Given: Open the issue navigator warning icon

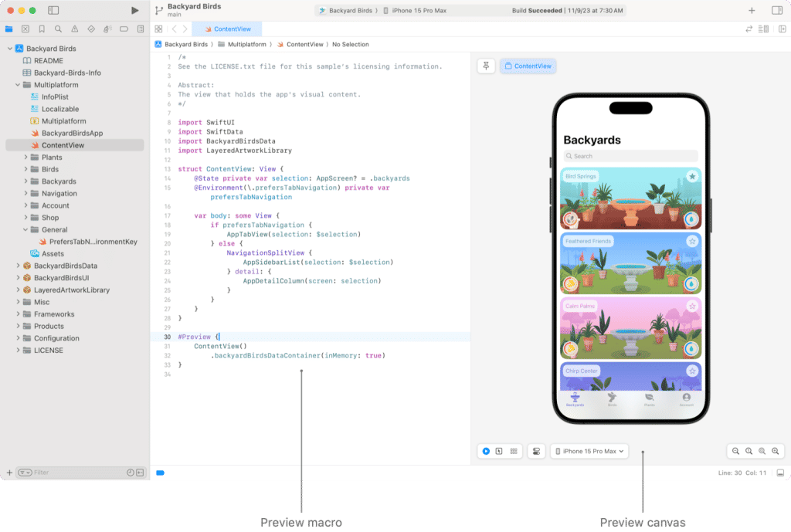Looking at the screenshot, I should (75, 29).
